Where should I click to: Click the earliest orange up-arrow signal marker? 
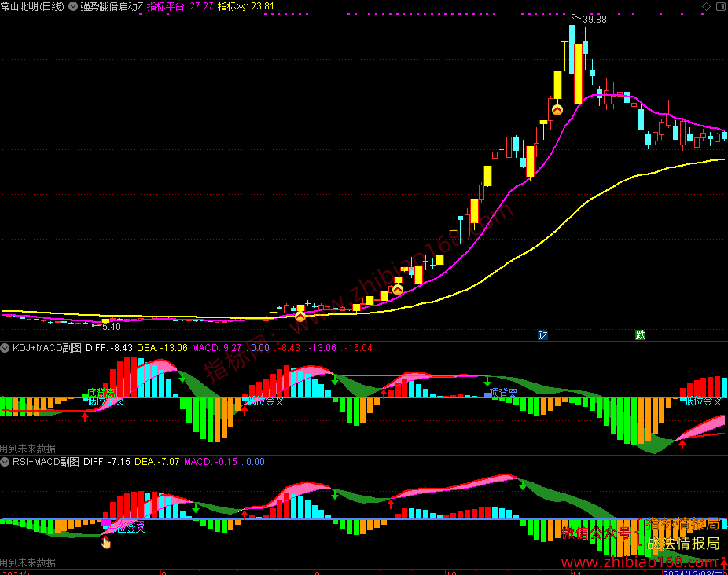(300, 317)
